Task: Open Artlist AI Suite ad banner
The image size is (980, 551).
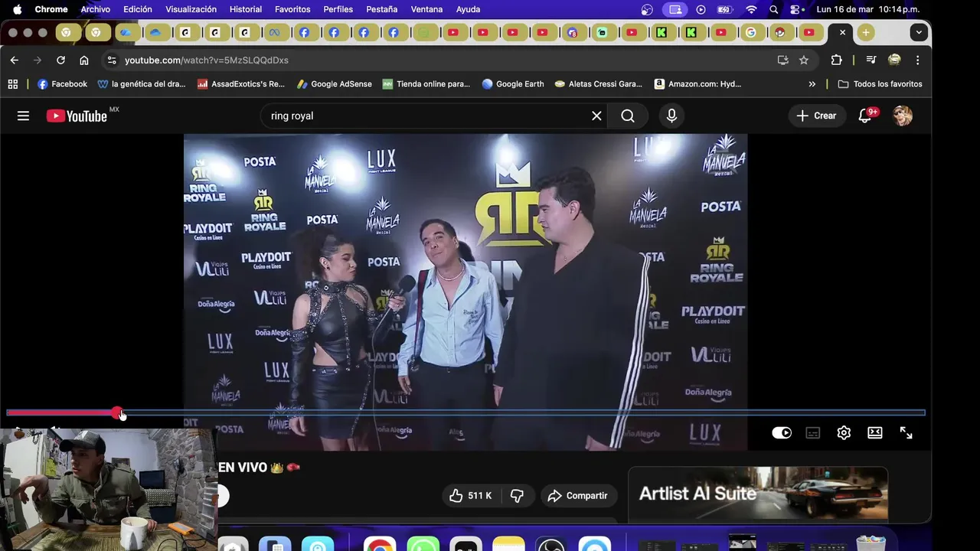Action: pos(758,494)
